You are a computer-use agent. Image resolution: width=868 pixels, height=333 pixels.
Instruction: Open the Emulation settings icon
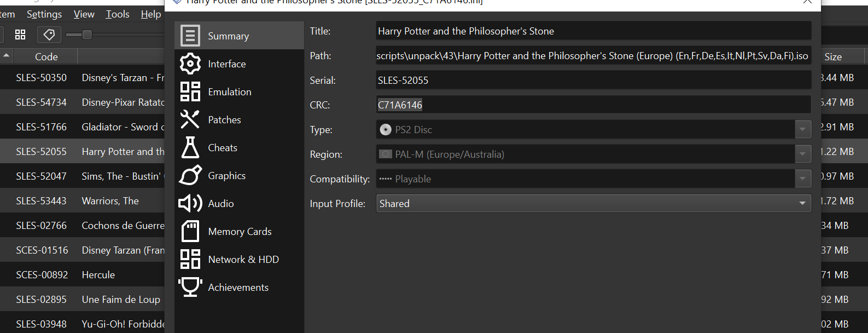point(190,92)
